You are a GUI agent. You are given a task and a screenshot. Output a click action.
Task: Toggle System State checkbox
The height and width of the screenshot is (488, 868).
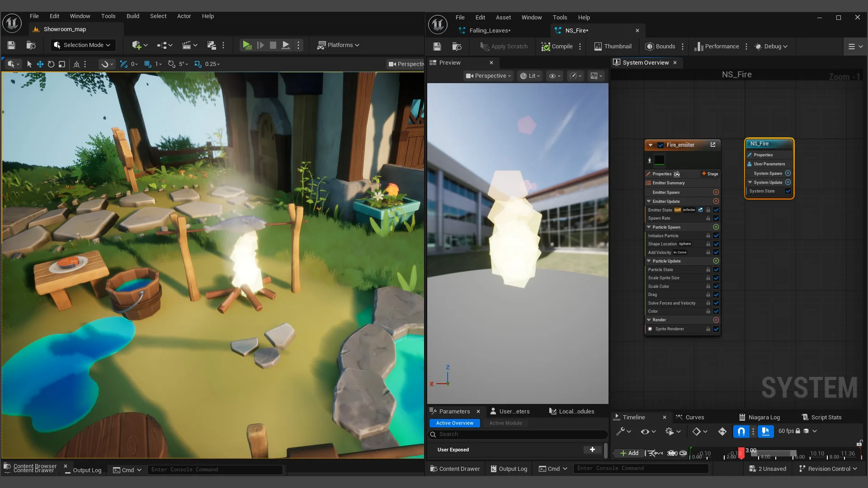tap(788, 191)
